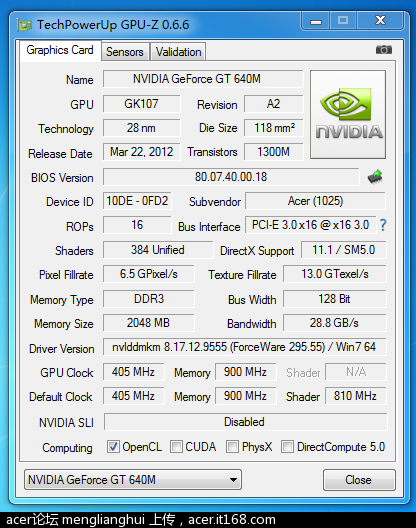Click the Default Clock Shader field 810 MHz
Image resolution: width=416 pixels, height=528 pixels.
pos(356,396)
